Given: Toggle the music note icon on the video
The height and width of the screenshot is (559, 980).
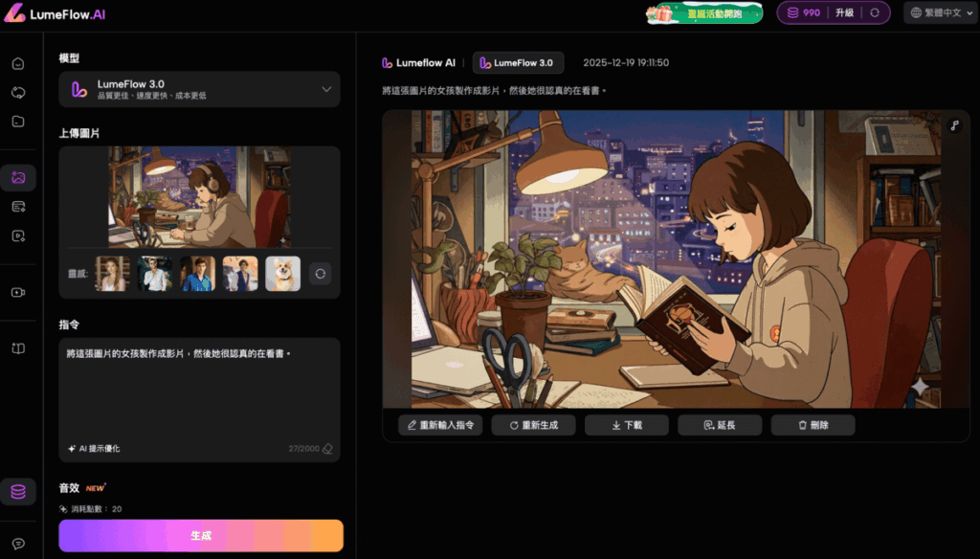Looking at the screenshot, I should point(954,125).
